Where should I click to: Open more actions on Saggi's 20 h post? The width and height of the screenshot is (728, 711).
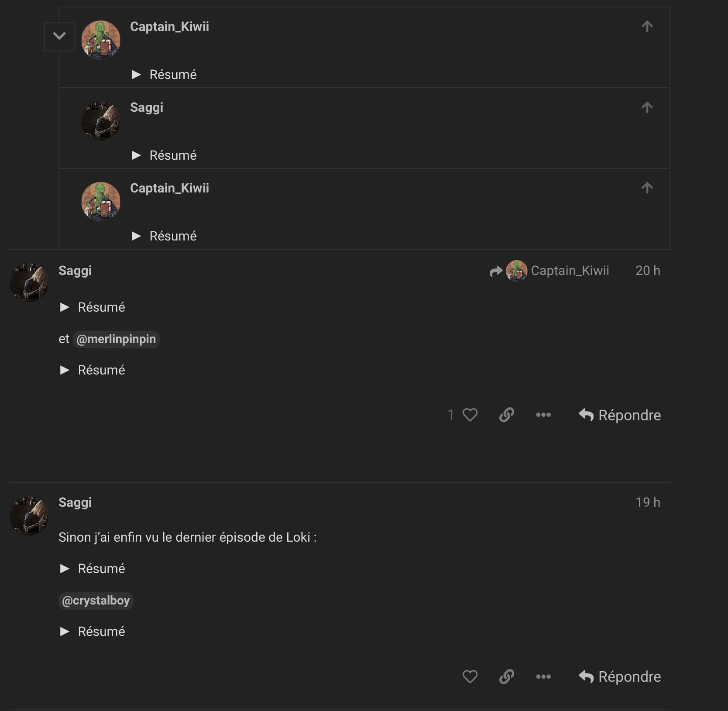point(543,415)
